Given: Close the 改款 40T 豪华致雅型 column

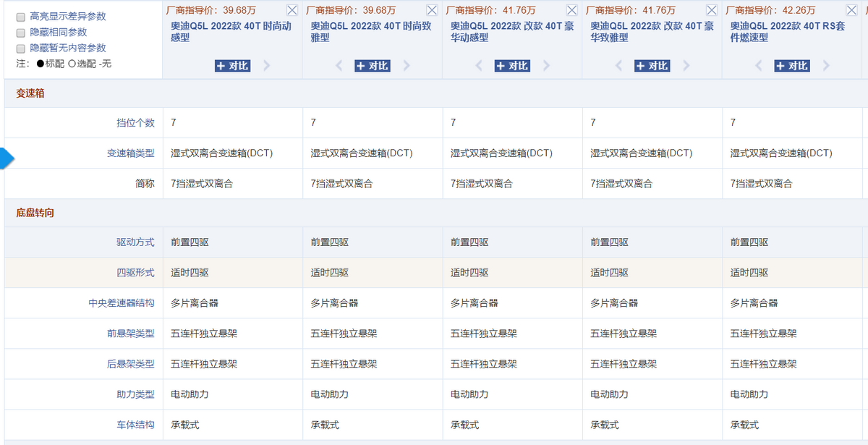Looking at the screenshot, I should [711, 10].
